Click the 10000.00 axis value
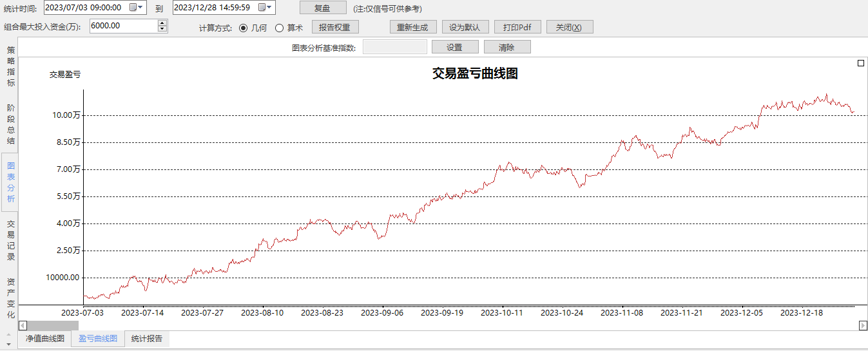The image size is (868, 351). tap(63, 278)
